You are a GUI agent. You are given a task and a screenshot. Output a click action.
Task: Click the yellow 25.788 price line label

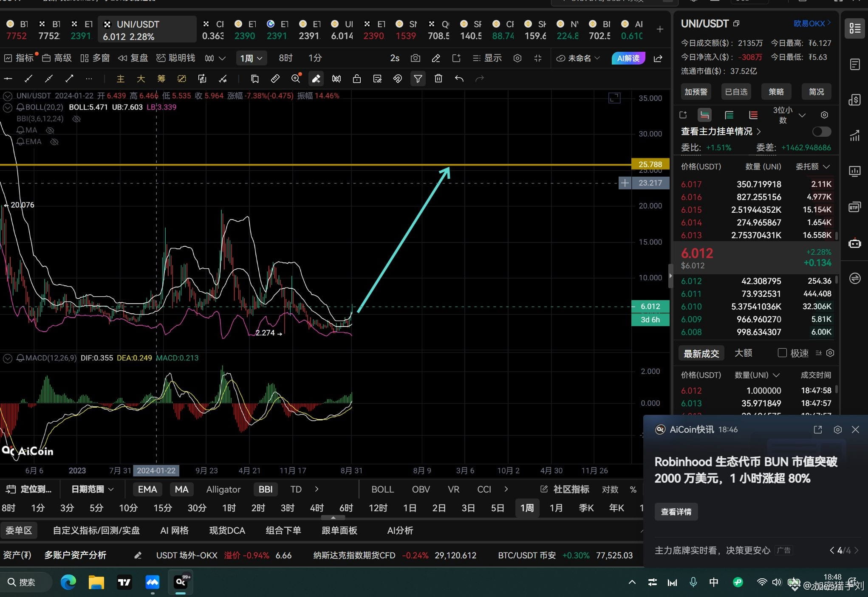[650, 164]
